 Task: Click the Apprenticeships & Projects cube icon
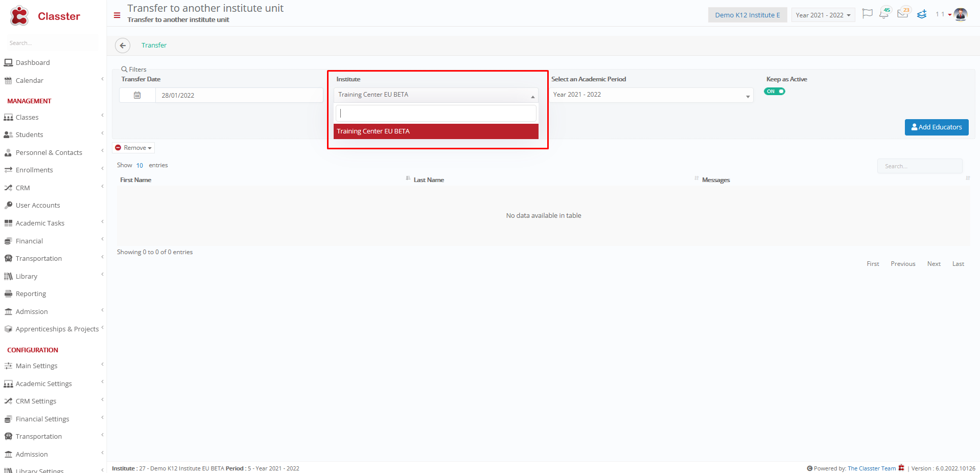pyautogui.click(x=8, y=329)
